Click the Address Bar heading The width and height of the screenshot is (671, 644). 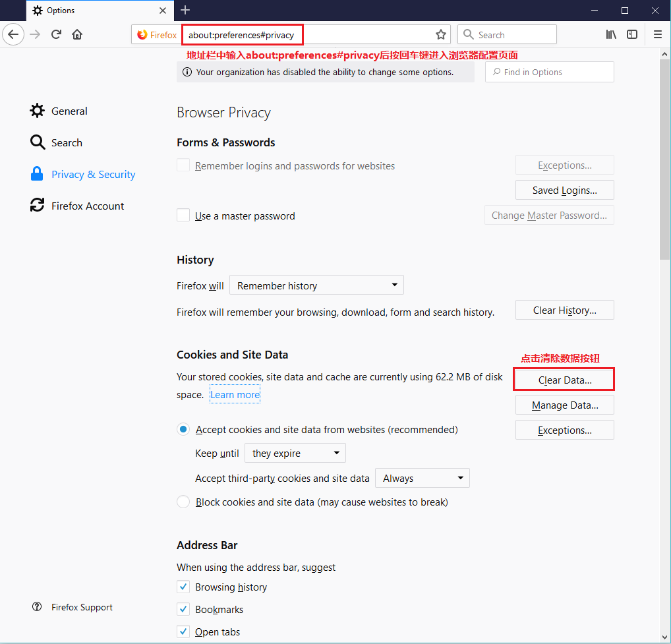tap(207, 545)
